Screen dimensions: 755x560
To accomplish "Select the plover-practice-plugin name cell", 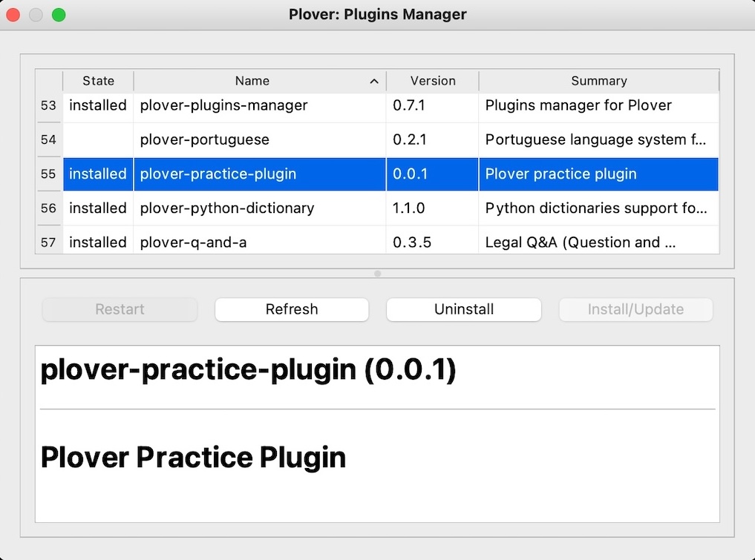I will pos(260,174).
